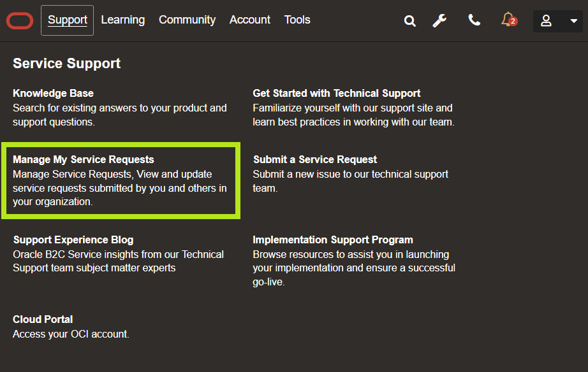Viewport: 588px width, 372px height.
Task: Open the Cloud Portal link
Action: point(43,320)
